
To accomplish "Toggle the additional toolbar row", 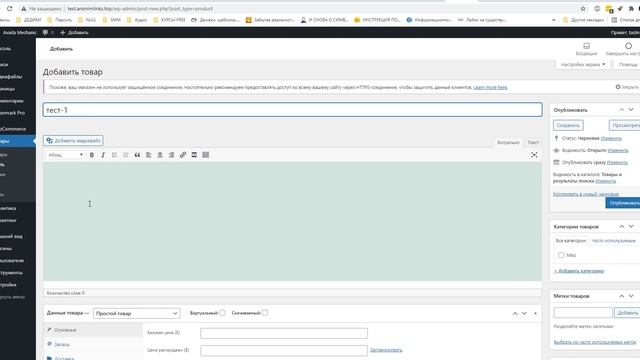I will [x=206, y=155].
